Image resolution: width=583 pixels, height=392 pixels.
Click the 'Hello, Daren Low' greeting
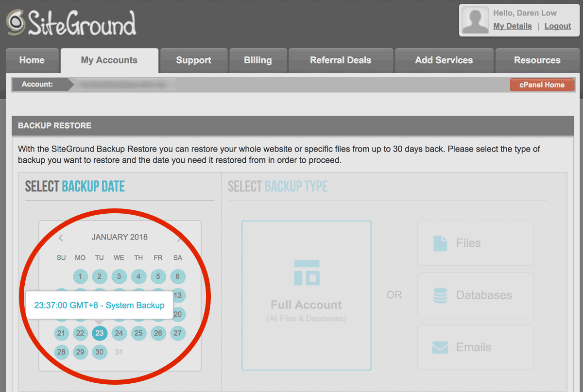click(x=525, y=13)
